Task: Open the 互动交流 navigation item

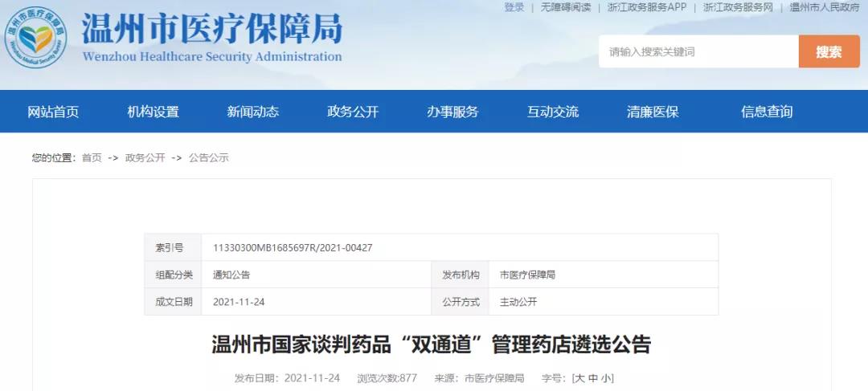Action: coord(552,112)
